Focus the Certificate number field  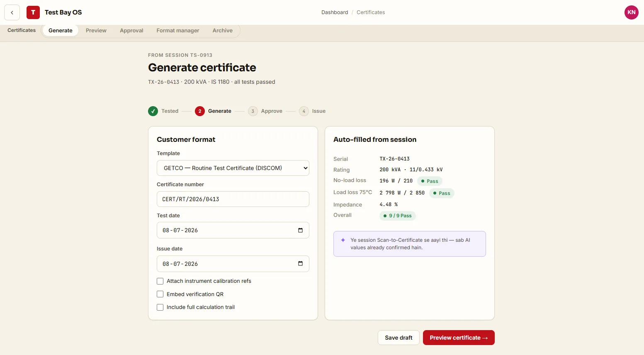(x=233, y=199)
